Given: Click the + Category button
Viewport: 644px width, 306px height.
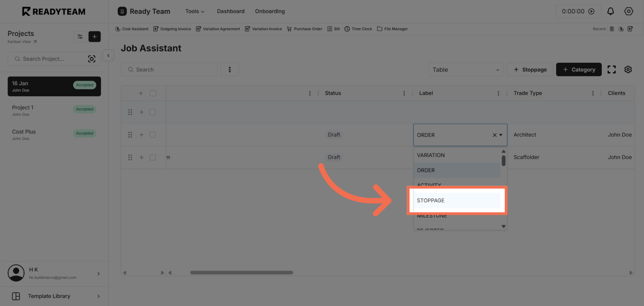Looking at the screenshot, I should tap(579, 70).
